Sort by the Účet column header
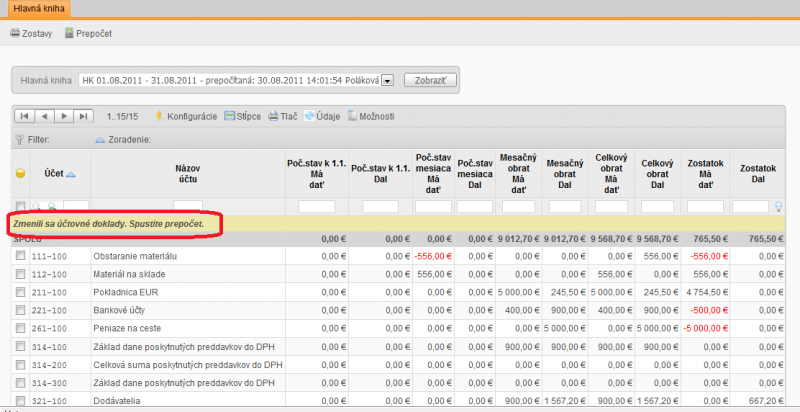This screenshot has height=412, width=800. click(x=60, y=173)
